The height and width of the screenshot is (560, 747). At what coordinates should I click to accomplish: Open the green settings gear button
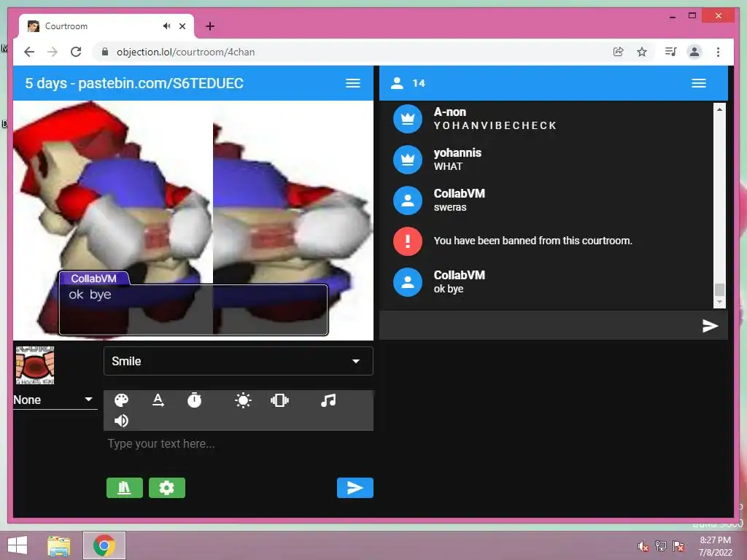coord(167,488)
